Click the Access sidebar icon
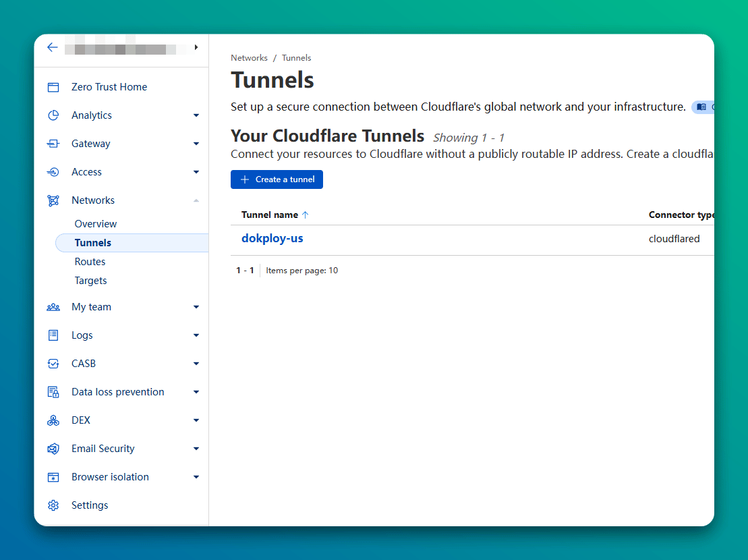This screenshot has height=560, width=748. coord(53,172)
